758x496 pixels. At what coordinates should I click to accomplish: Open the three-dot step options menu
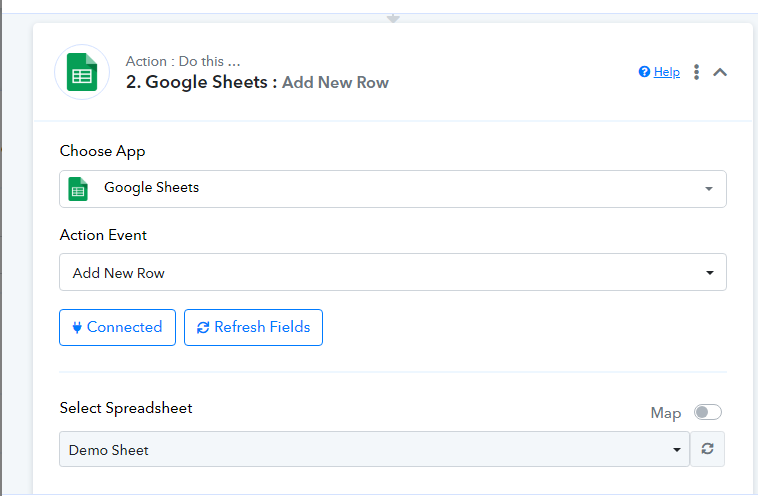(696, 72)
